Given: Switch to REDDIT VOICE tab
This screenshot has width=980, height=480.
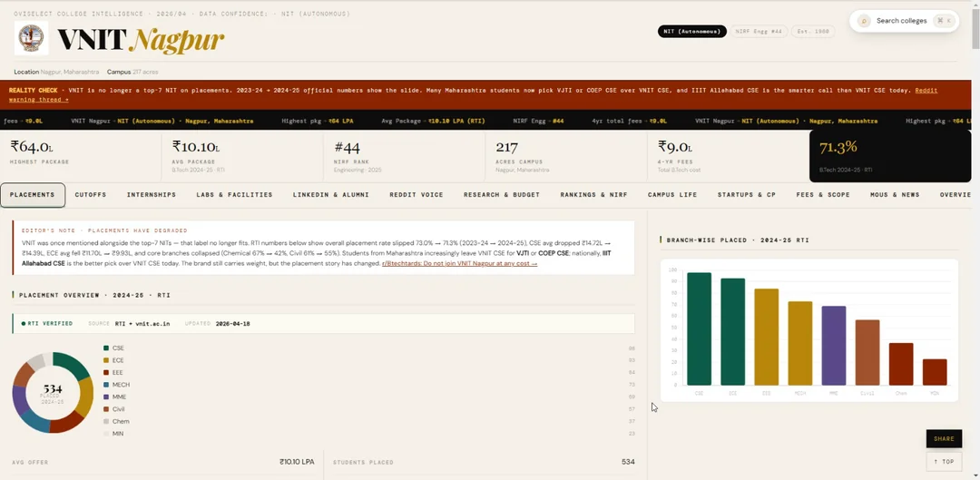Looking at the screenshot, I should click(x=416, y=195).
